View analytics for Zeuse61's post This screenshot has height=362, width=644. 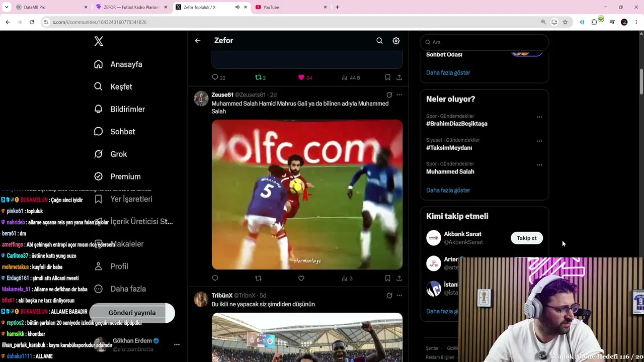(347, 278)
